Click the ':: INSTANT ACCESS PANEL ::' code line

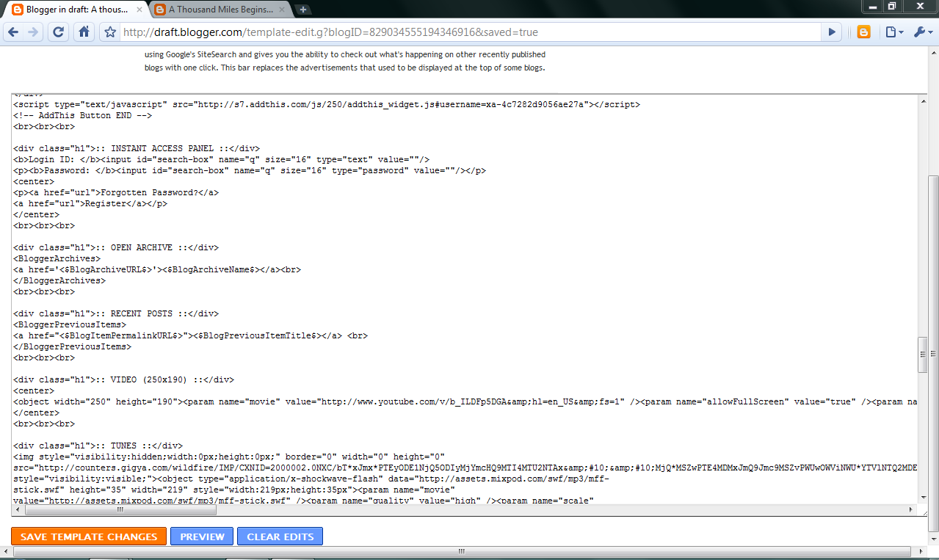[137, 148]
